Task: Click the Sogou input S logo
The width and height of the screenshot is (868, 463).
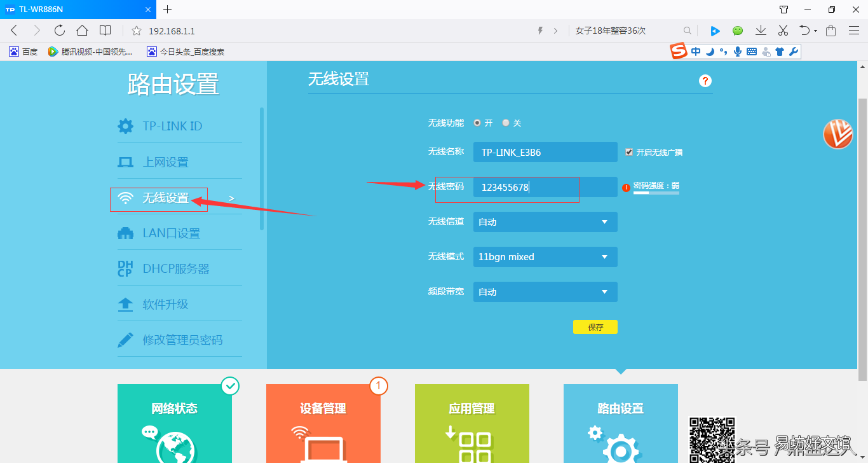Action: pos(680,52)
